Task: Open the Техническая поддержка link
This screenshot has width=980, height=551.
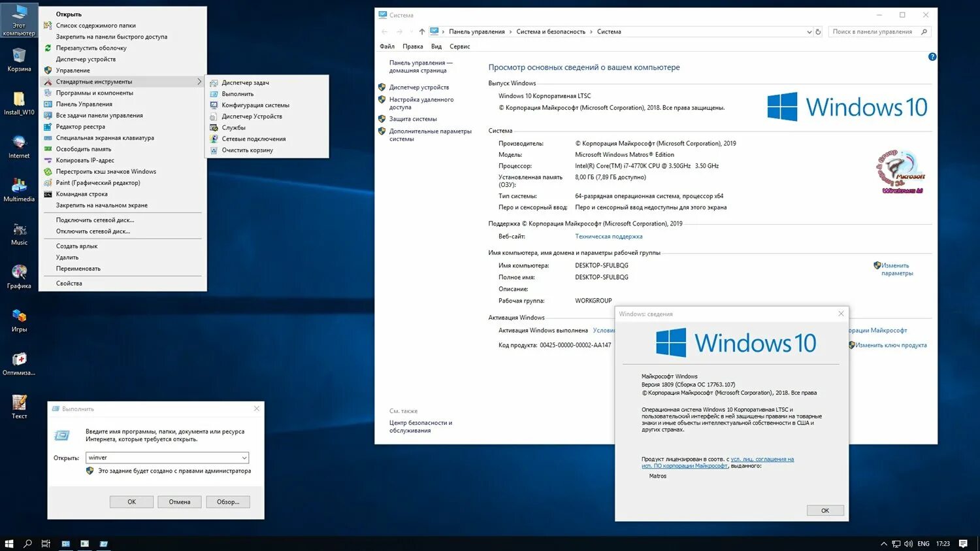Action: [609, 237]
